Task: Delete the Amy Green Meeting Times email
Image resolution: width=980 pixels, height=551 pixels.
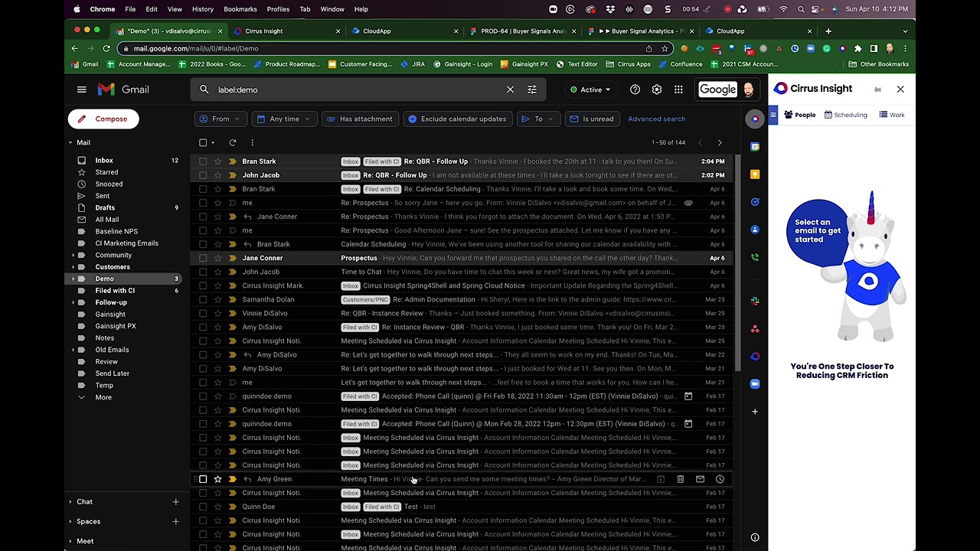Action: click(x=680, y=479)
